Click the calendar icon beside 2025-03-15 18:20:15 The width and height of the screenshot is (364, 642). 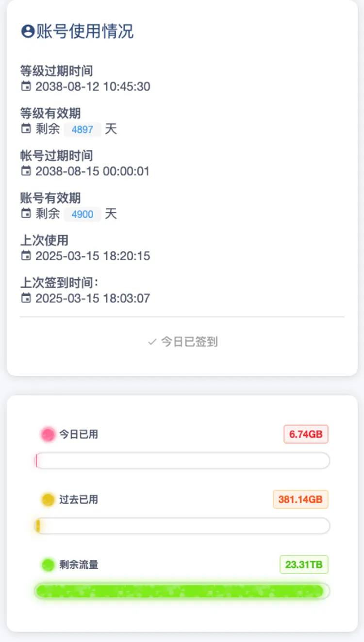click(x=26, y=256)
